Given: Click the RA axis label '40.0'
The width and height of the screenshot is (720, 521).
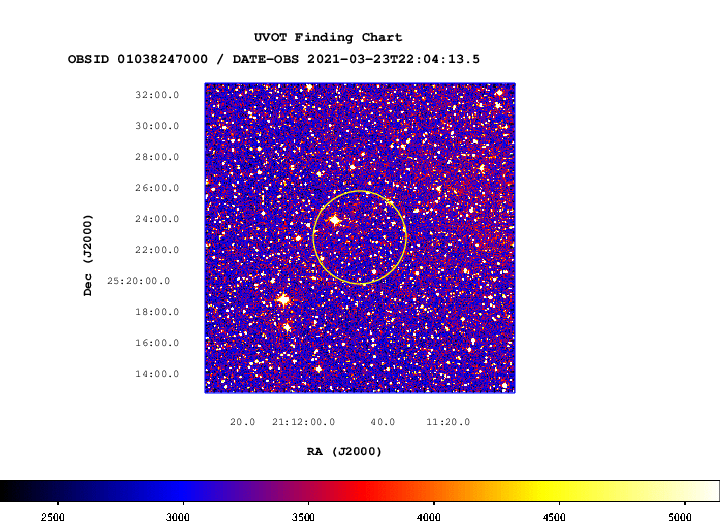Looking at the screenshot, I should coord(382,422).
